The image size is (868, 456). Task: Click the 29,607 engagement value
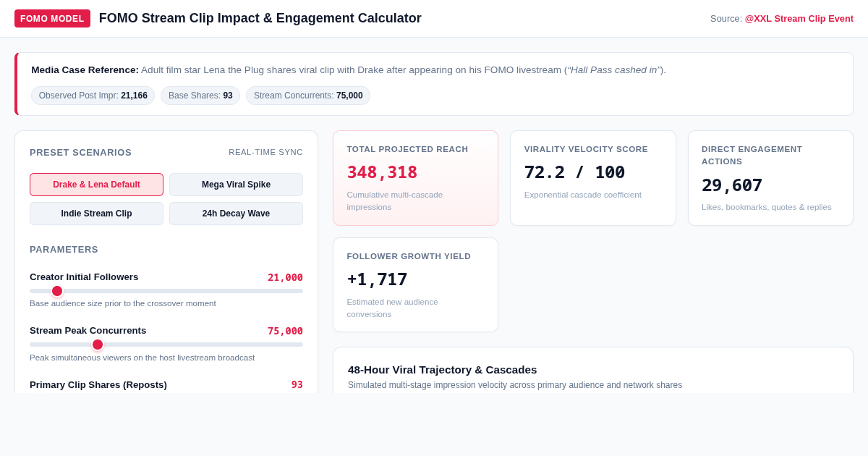pos(732,185)
